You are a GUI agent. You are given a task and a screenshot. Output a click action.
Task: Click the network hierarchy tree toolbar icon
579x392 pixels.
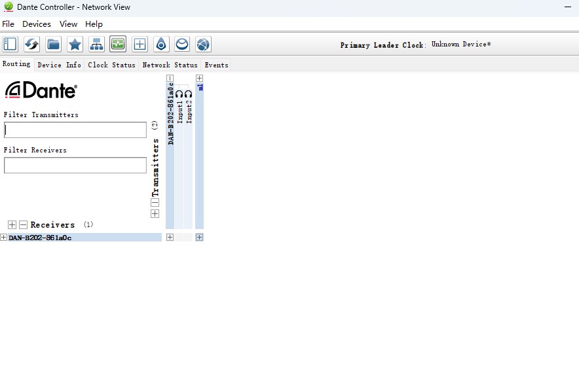(x=96, y=45)
